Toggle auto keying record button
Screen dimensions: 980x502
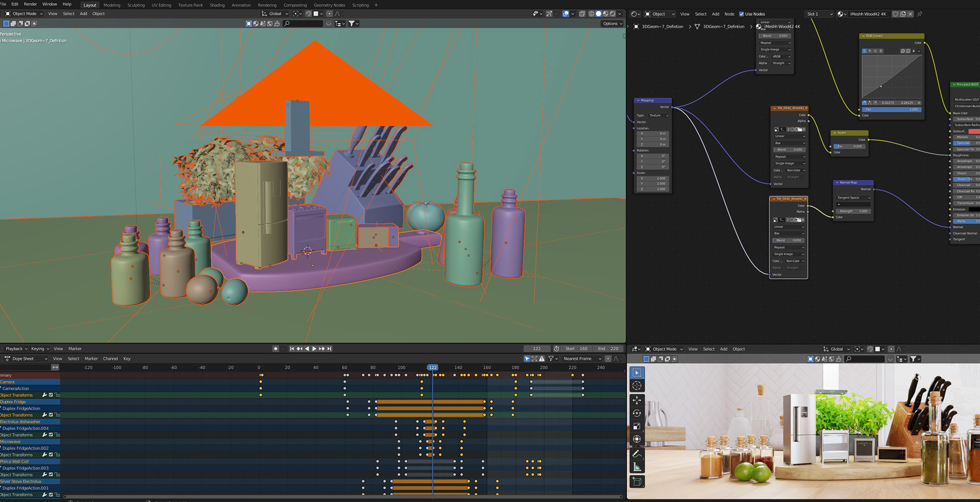276,349
